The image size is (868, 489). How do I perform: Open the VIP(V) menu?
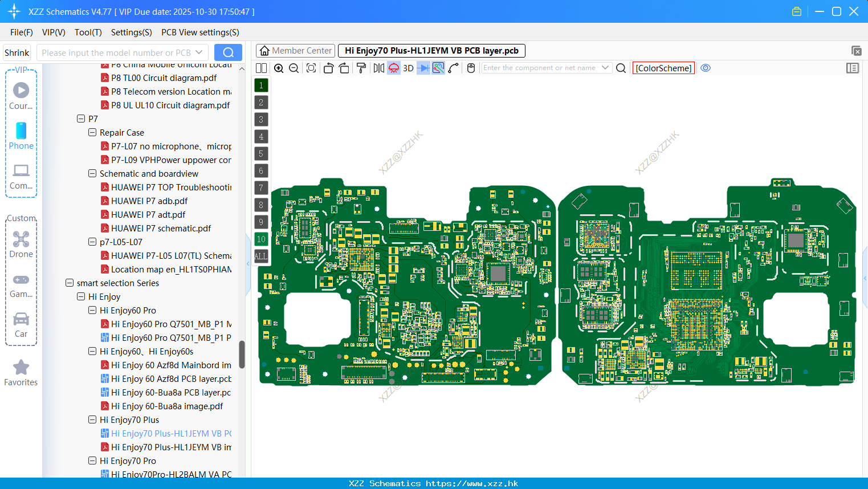[54, 32]
